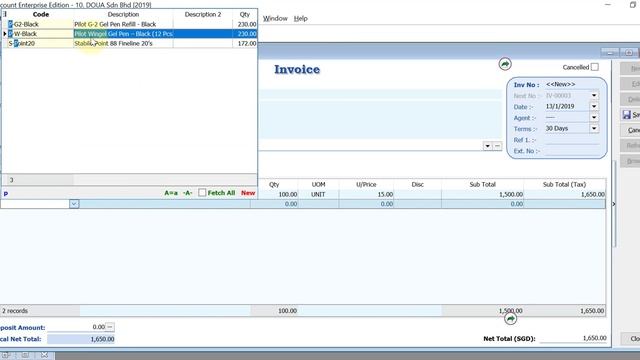Click the 1,650.00 Sub Total (Tax) cell in the first row

coord(564,194)
